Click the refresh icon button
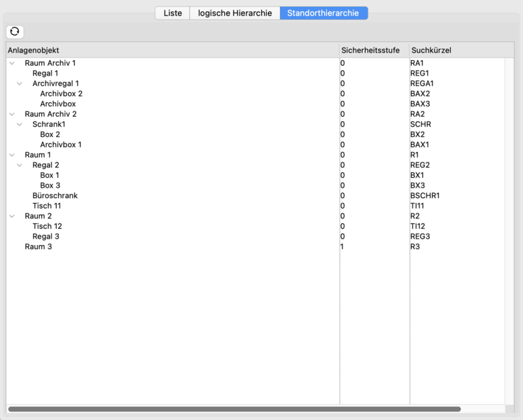The image size is (523, 420). point(15,31)
